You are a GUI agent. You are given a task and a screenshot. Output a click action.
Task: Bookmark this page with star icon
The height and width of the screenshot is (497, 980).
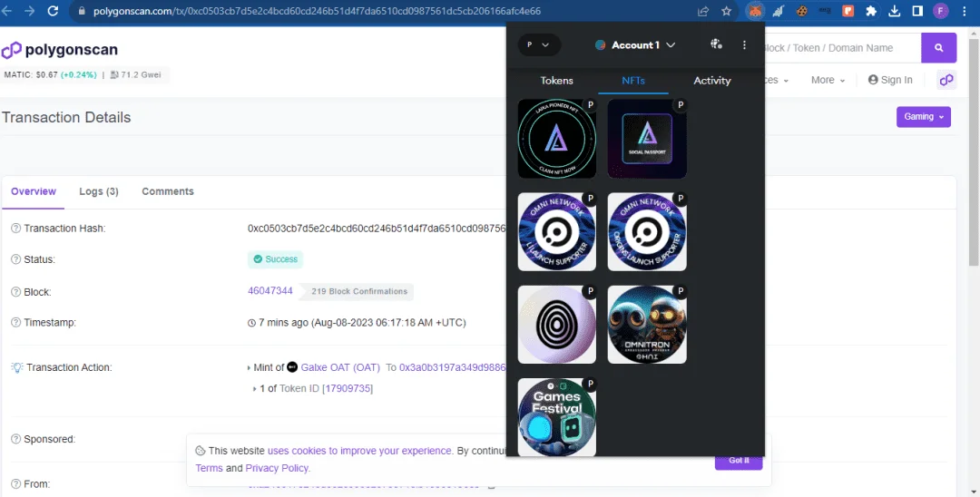(726, 11)
